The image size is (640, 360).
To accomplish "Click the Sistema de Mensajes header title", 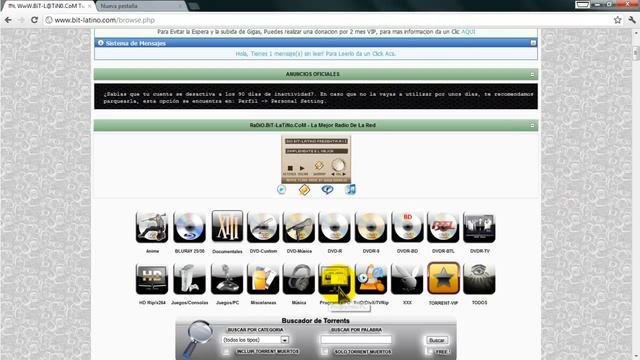I will [136, 43].
